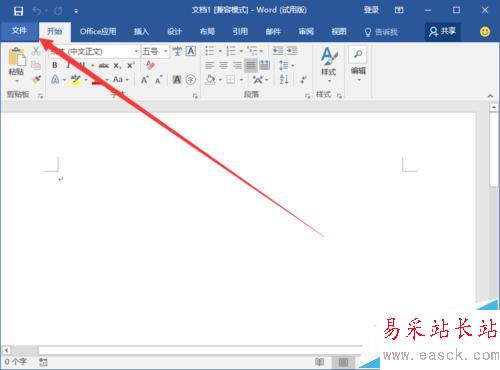This screenshot has height=370, width=500.
Task: Align text left in paragraph group
Action: [210, 65]
